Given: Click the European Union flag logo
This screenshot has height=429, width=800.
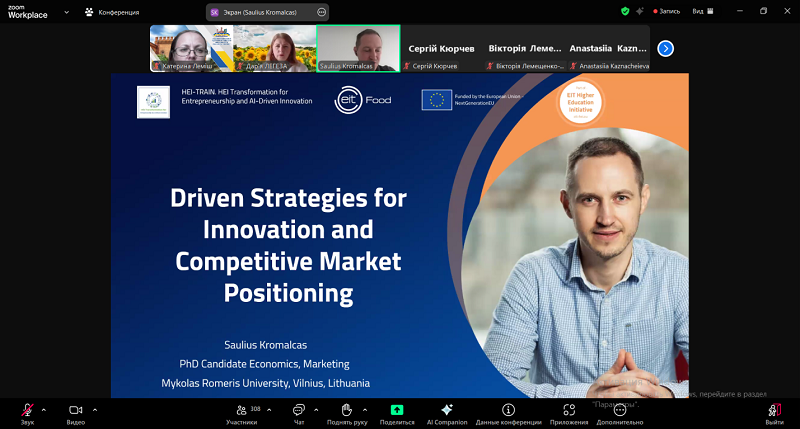Looking at the screenshot, I should [437, 100].
